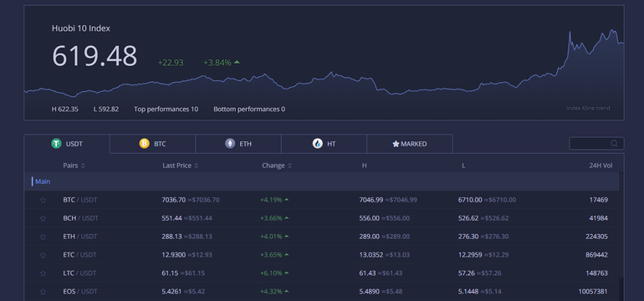The height and width of the screenshot is (301, 644).
Task: Sort by Last Price column arrows
Action: pyautogui.click(x=197, y=166)
